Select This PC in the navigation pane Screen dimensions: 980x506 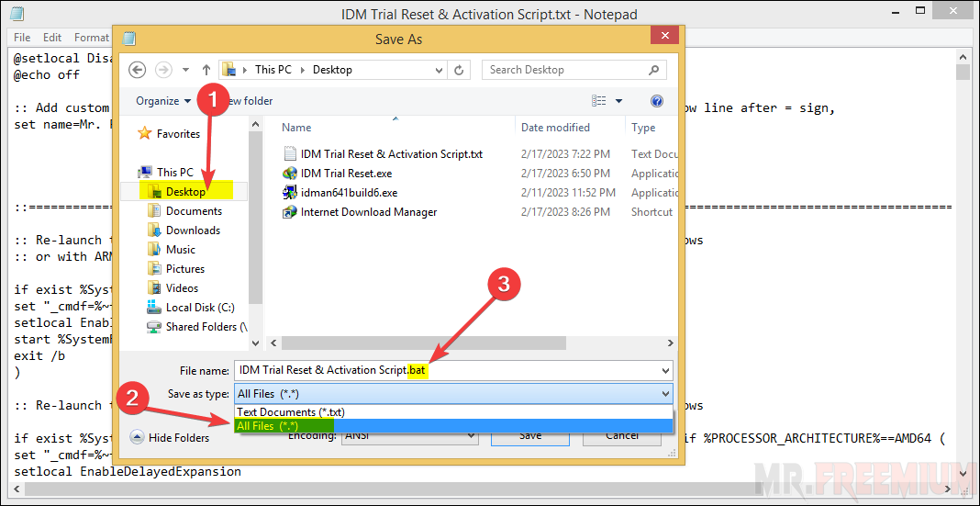click(175, 172)
